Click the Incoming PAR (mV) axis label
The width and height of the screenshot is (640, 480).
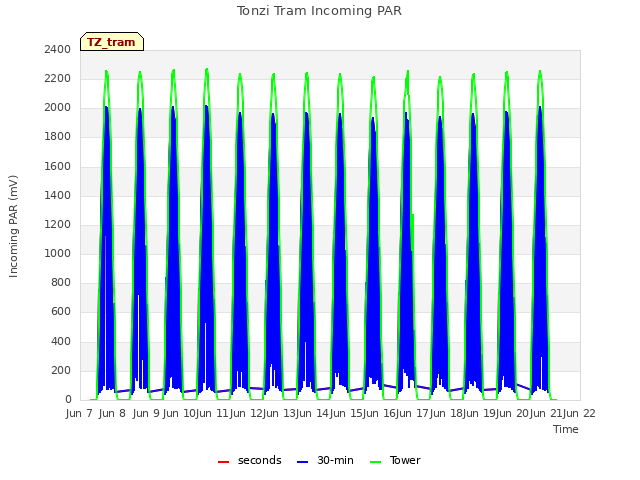pos(13,227)
